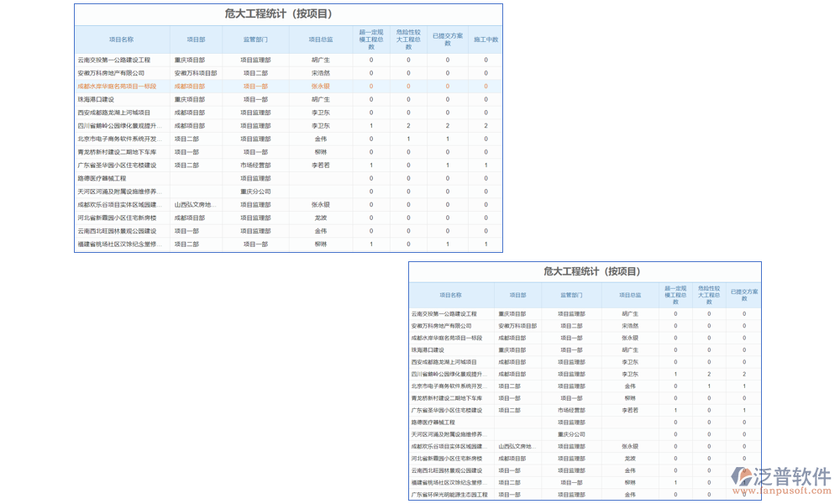Click 已提交方案数 header in the lower table
Viewport: 840px width, 504px height.
click(743, 295)
